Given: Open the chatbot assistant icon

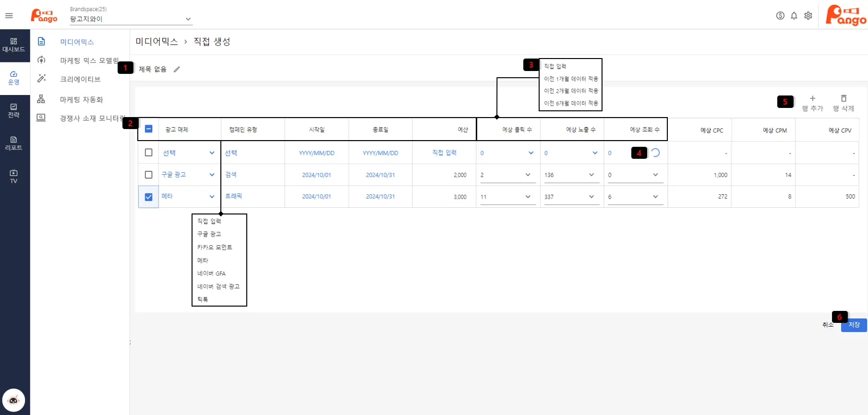Looking at the screenshot, I should [13, 400].
